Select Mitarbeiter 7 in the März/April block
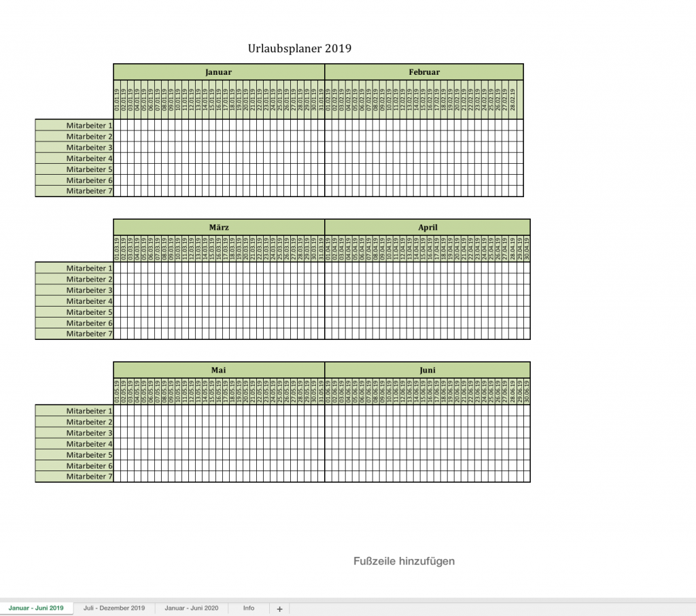 [x=74, y=334]
